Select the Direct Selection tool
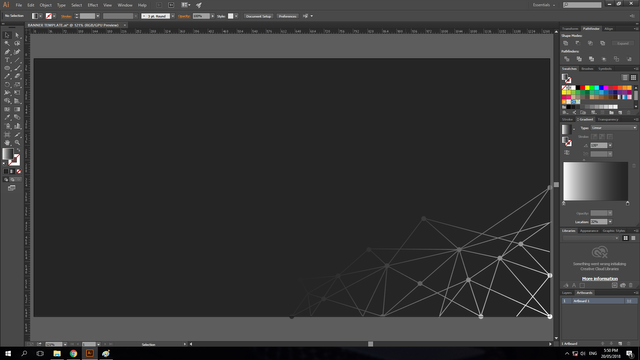 point(17,35)
